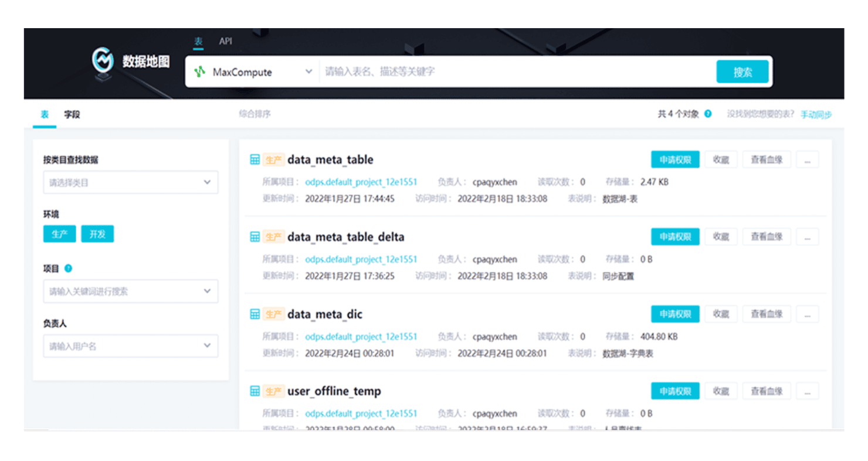Switch to the 字段 tab
Screen dimensions: 868x461
[x=72, y=114]
